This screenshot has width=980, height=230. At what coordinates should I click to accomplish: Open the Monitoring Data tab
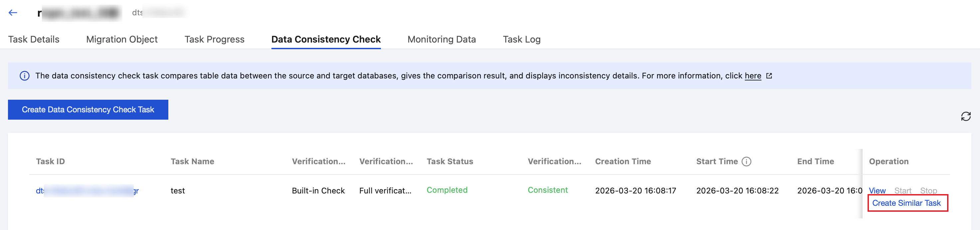click(441, 39)
